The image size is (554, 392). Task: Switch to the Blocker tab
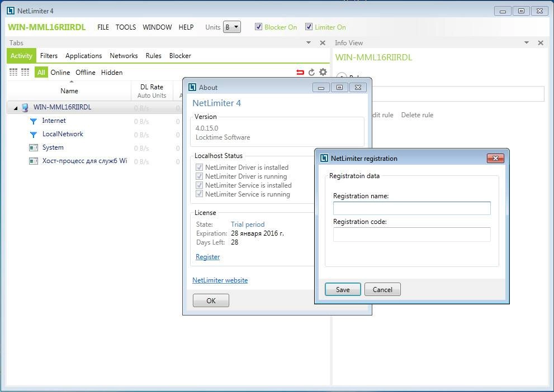(180, 56)
